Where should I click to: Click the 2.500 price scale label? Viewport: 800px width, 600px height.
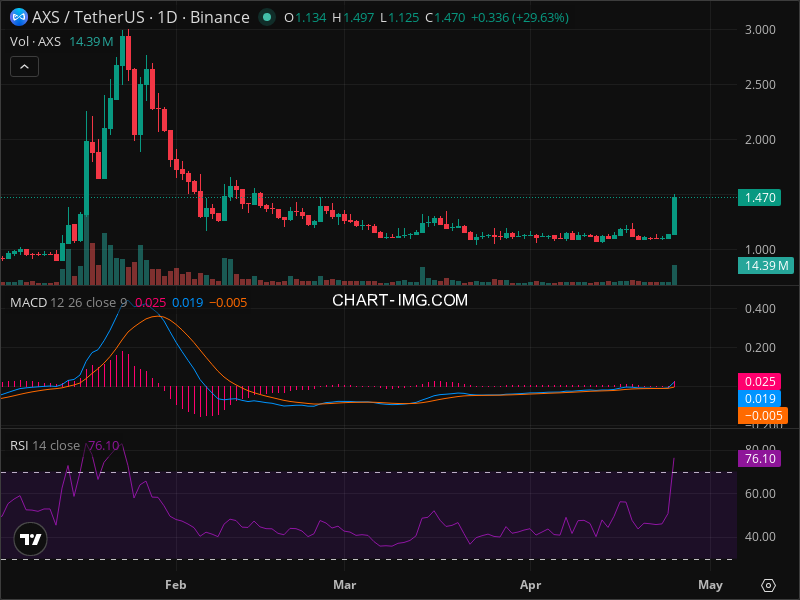click(x=760, y=85)
